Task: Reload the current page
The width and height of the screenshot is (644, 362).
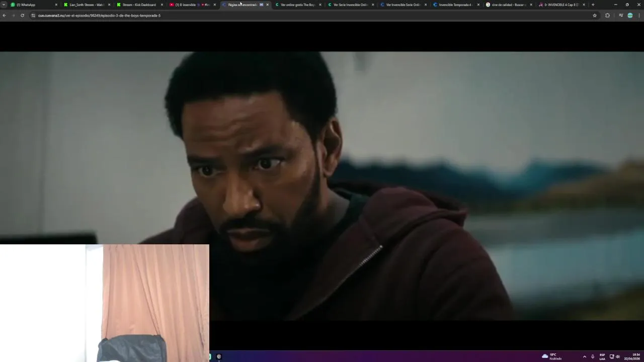Action: click(x=22, y=16)
